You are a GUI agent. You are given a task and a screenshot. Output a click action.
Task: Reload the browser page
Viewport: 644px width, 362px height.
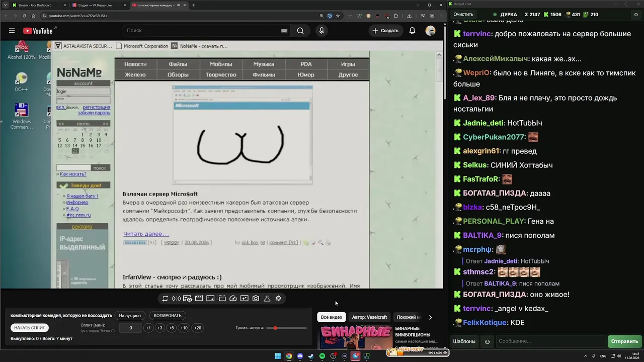pos(24,16)
